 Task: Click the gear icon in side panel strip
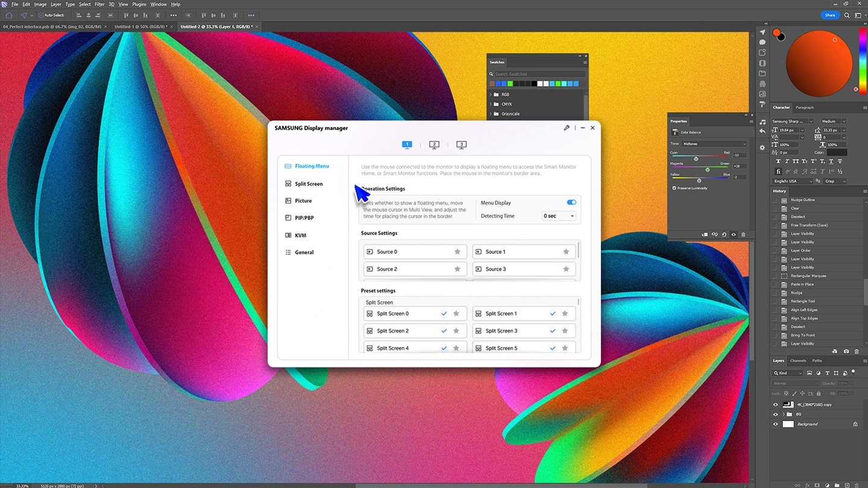(763, 147)
